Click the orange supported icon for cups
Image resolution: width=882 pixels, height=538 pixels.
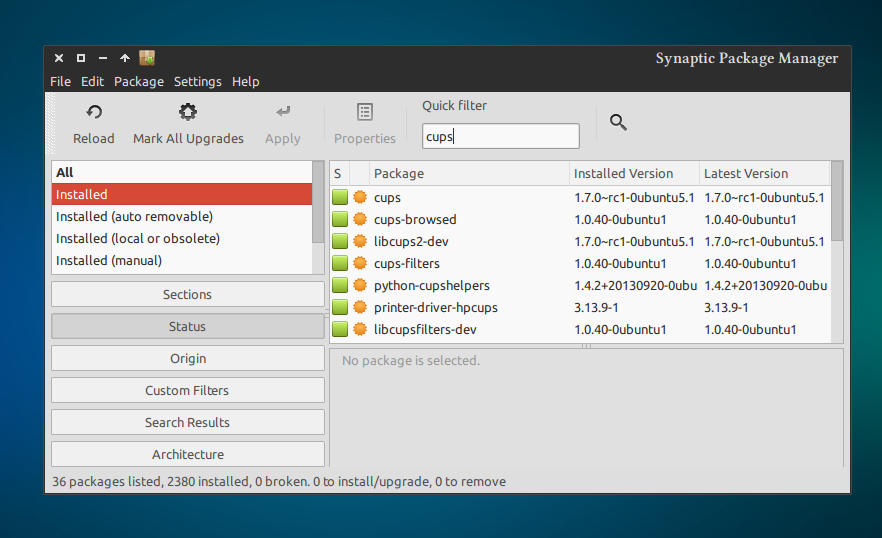360,197
